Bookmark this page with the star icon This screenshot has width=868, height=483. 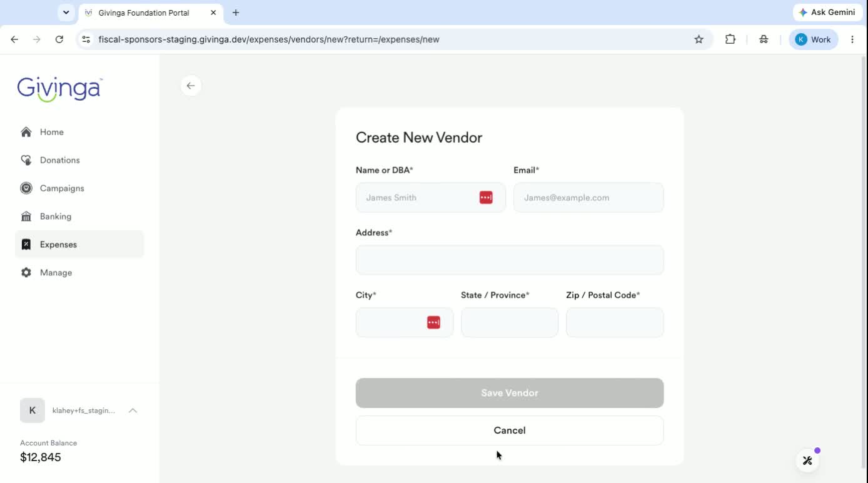click(x=699, y=39)
